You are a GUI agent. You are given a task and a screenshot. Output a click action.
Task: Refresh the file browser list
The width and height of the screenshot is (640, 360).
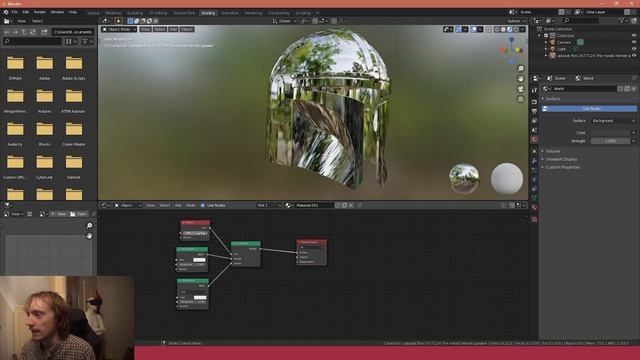(x=33, y=32)
